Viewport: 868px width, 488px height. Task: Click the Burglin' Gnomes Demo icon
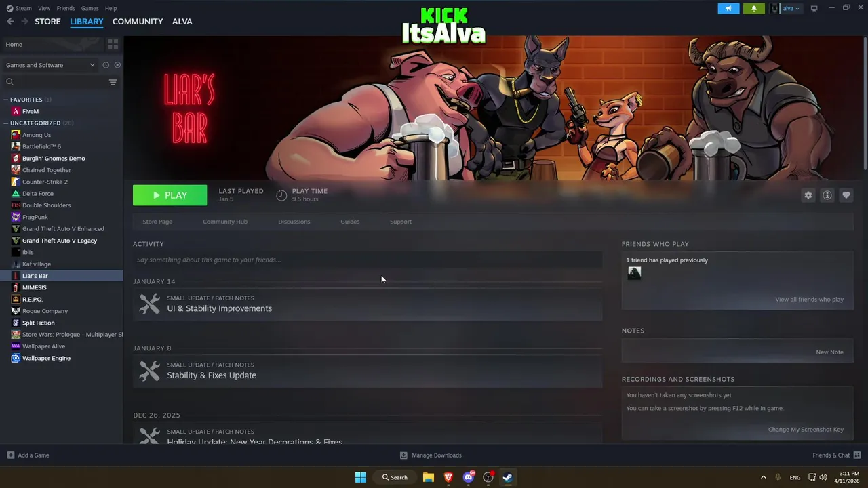[16, 159]
